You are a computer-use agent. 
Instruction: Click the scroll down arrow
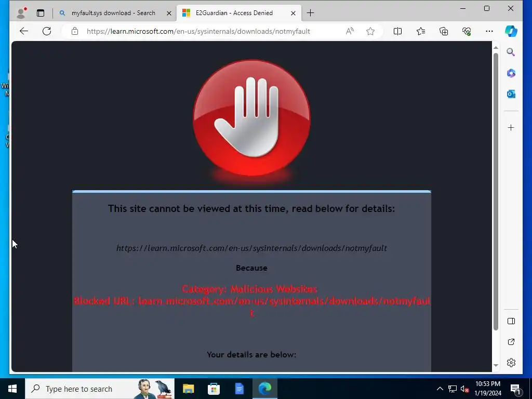click(x=496, y=365)
